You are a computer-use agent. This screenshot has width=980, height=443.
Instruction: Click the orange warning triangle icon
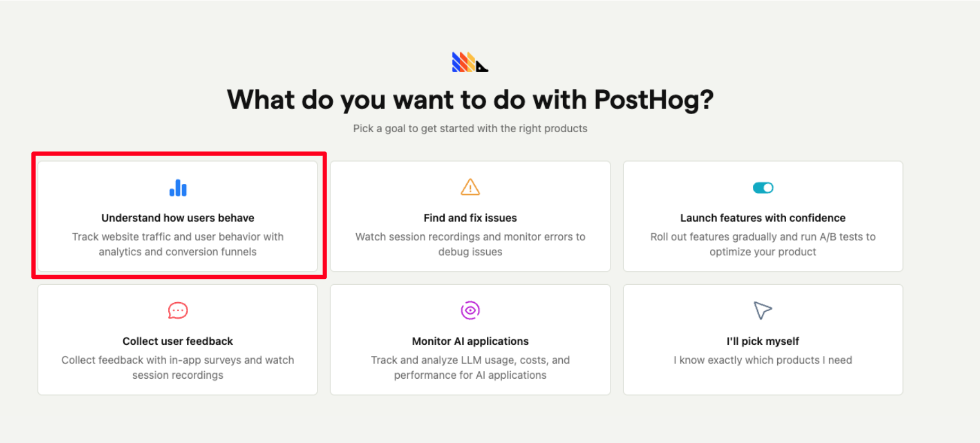470,187
